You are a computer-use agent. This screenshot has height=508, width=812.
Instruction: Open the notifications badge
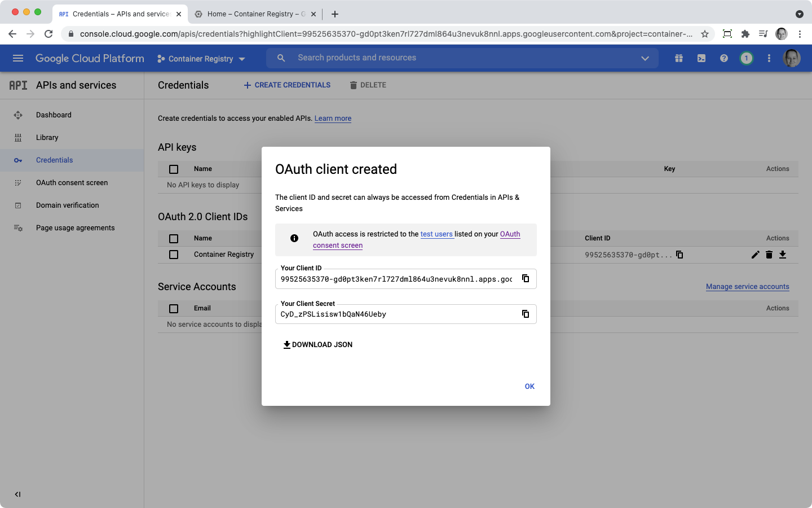(x=747, y=58)
